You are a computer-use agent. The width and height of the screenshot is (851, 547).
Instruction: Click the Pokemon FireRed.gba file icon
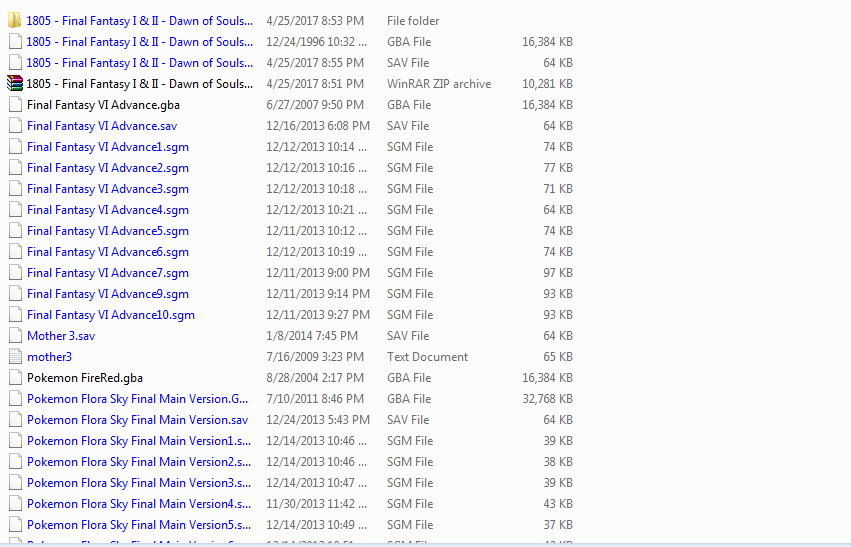coord(15,378)
